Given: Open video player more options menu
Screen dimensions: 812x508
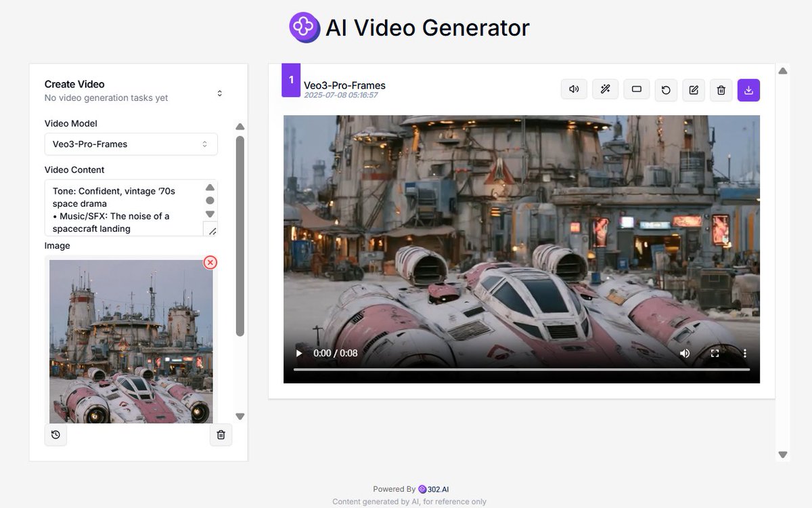Looking at the screenshot, I should [744, 353].
